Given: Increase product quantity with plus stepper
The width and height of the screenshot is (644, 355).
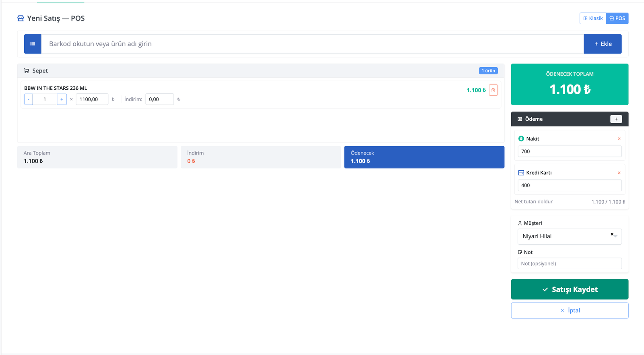Looking at the screenshot, I should point(62,99).
